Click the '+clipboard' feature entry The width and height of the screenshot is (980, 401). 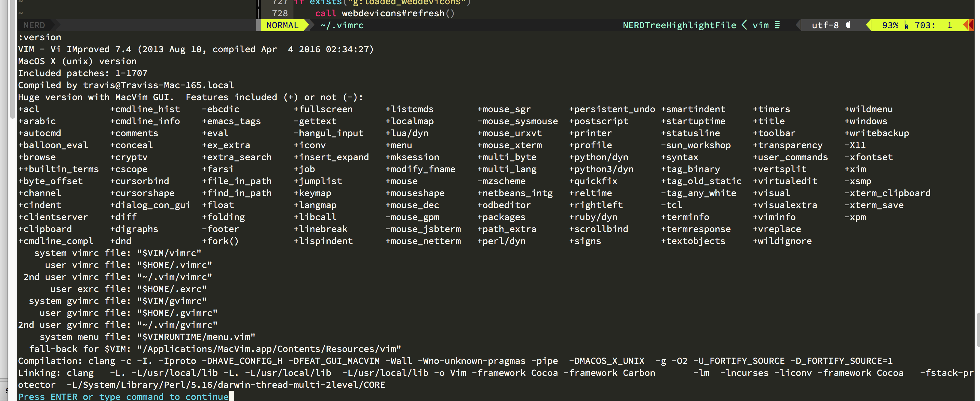pyautogui.click(x=45, y=229)
